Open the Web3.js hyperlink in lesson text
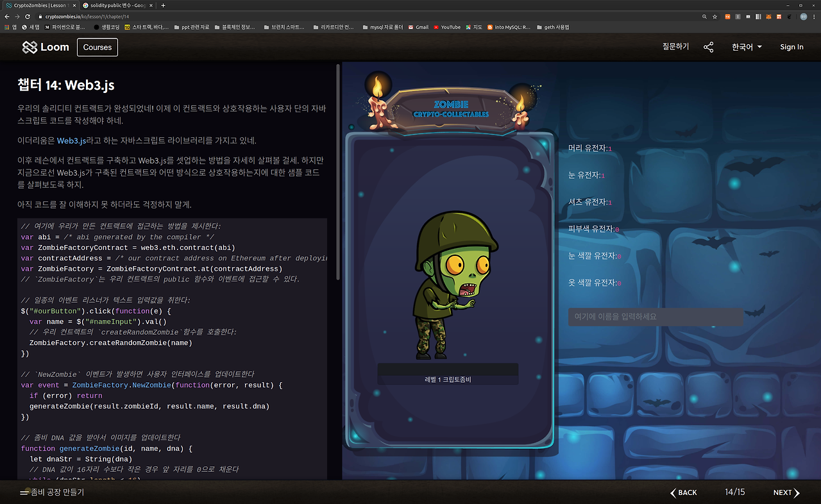821x504 pixels. pyautogui.click(x=71, y=140)
